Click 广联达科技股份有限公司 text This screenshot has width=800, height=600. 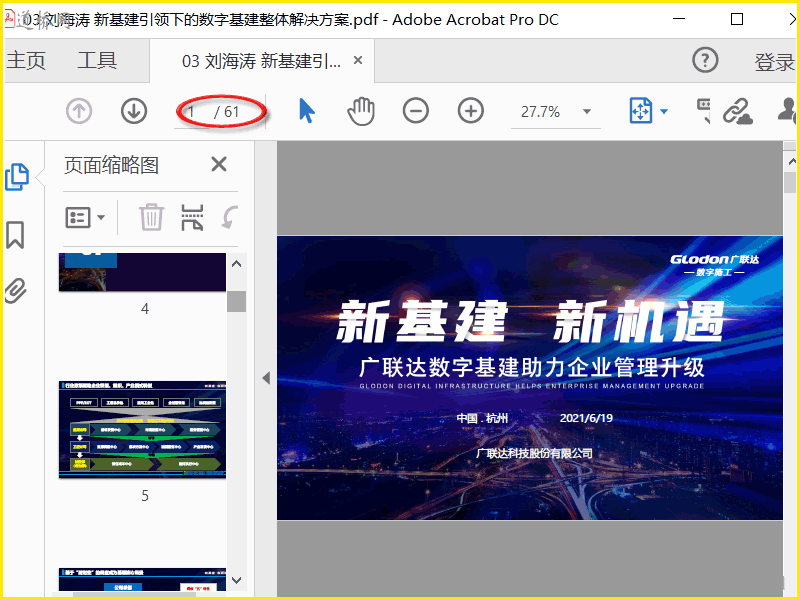[x=534, y=453]
